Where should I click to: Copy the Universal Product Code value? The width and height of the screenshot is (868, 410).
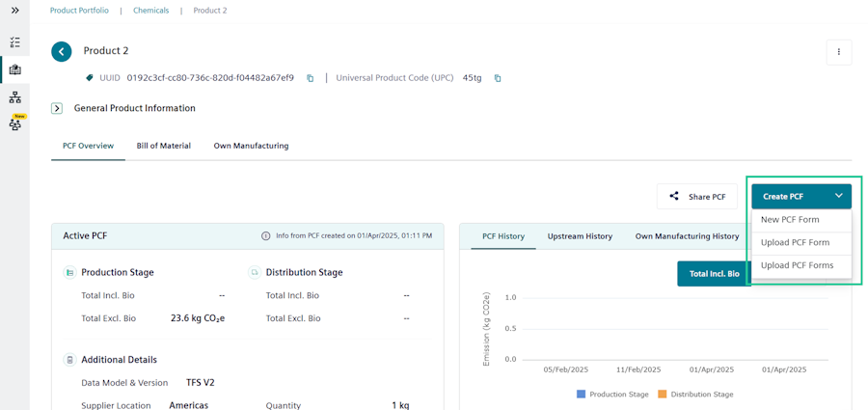498,78
